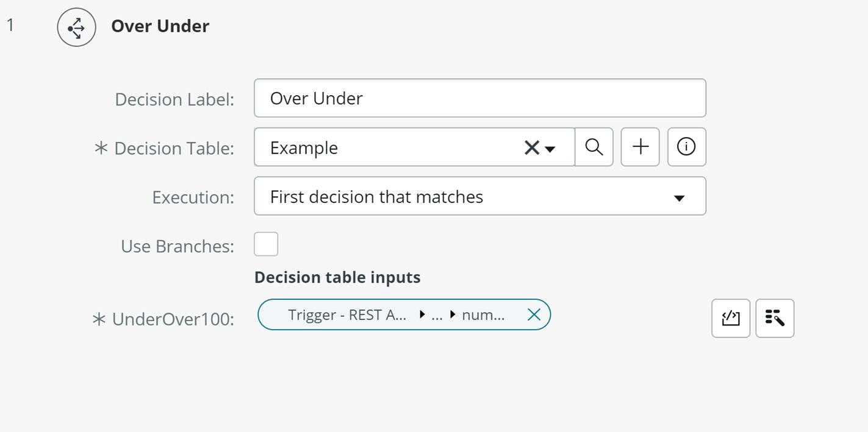This screenshot has width=868, height=432.
Task: Remove the UnderOver100 data pill
Action: pyautogui.click(x=534, y=314)
